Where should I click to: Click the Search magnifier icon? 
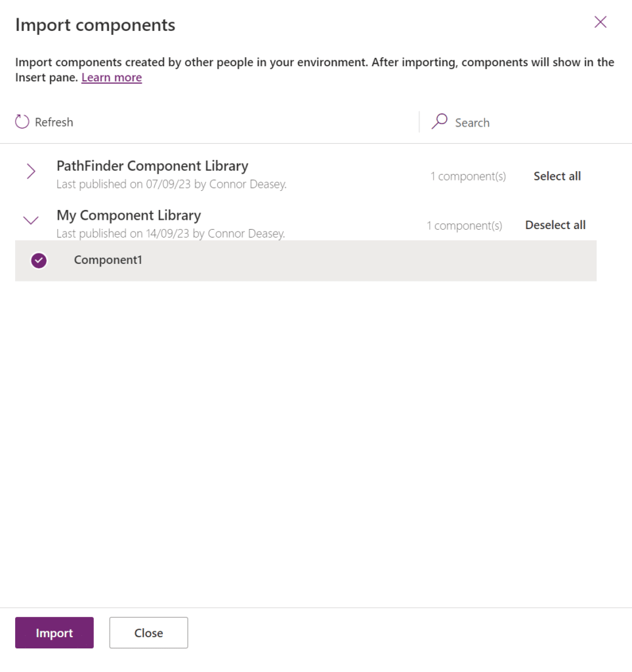(x=439, y=121)
